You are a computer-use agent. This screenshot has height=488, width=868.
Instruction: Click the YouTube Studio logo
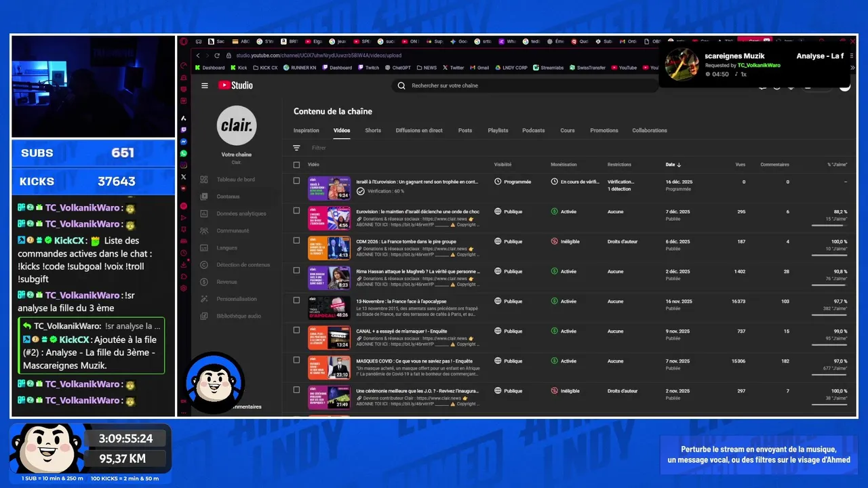(x=235, y=85)
